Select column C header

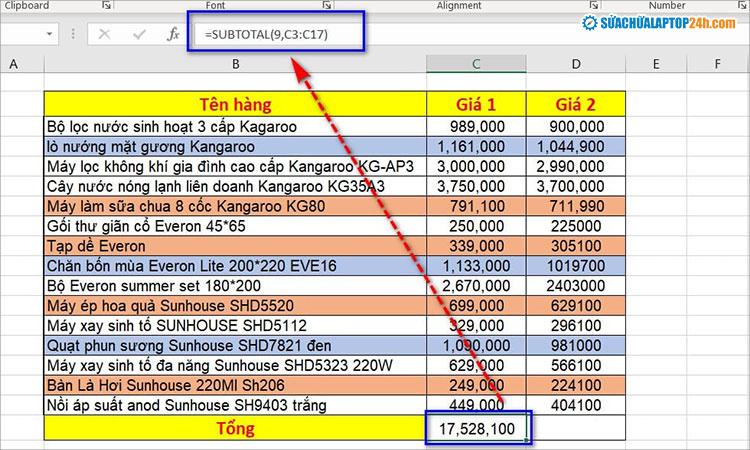476,64
